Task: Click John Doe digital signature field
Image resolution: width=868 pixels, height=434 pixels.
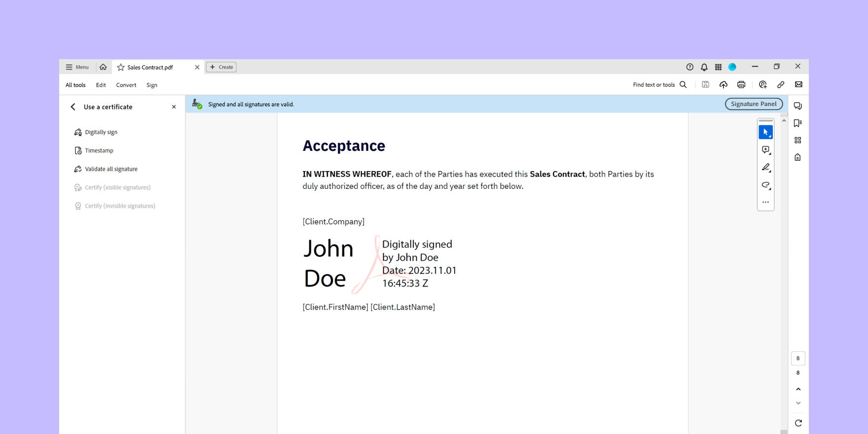Action: (380, 264)
